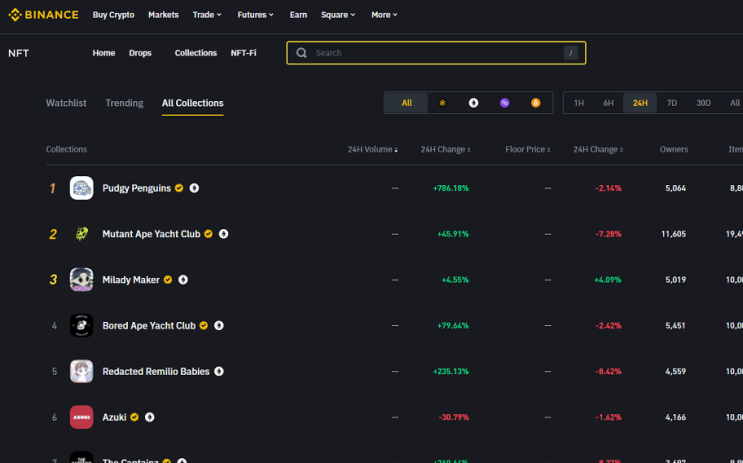
Task: Click the Owners column header
Action: 674,149
